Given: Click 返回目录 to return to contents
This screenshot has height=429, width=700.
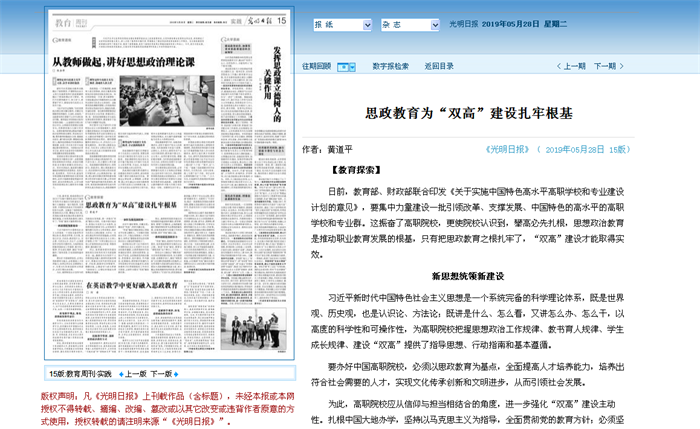Looking at the screenshot, I should click(x=438, y=66).
